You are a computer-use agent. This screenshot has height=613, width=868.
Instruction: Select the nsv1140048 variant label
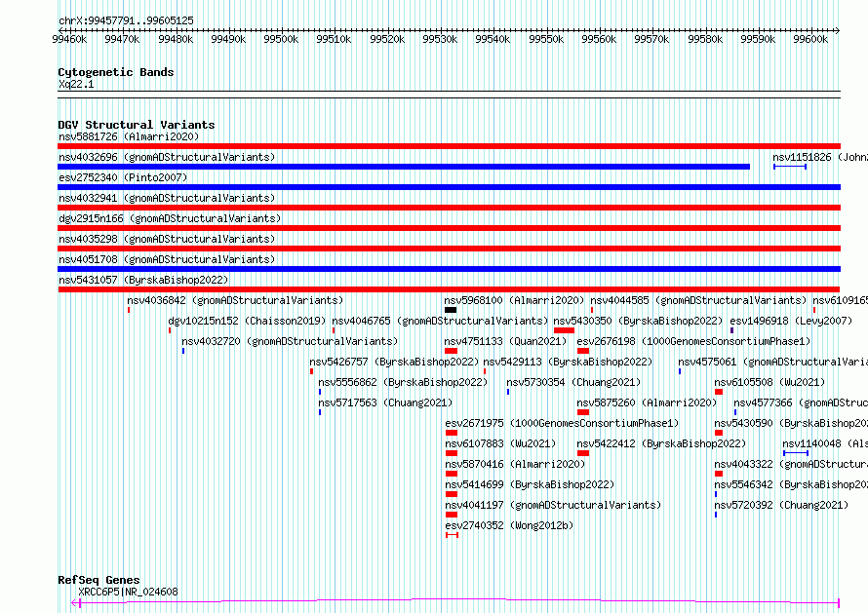coord(825,443)
